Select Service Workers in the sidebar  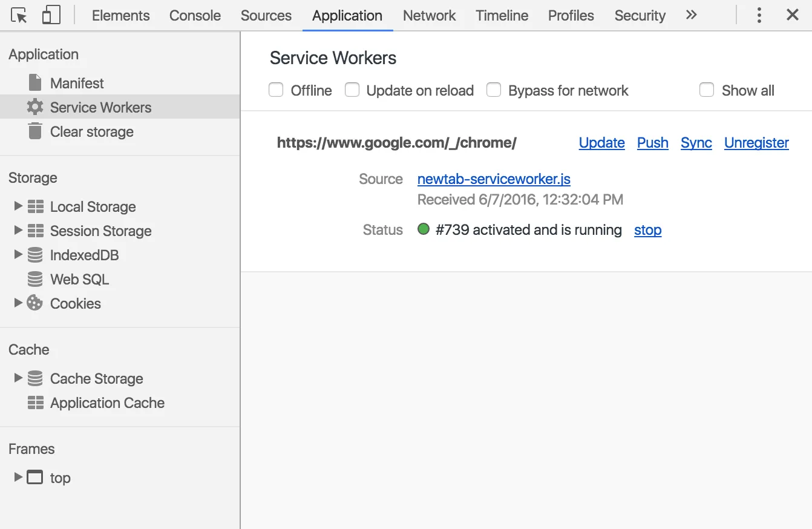pyautogui.click(x=100, y=107)
